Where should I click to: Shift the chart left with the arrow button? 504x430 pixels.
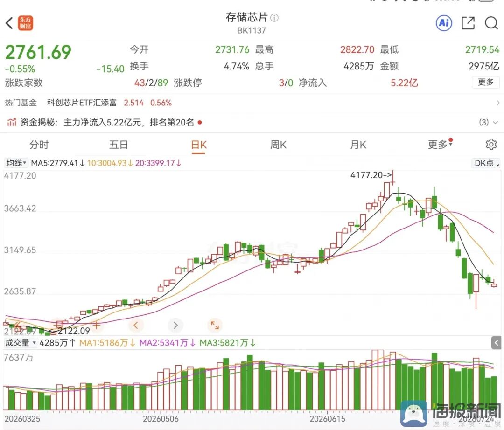click(x=136, y=326)
